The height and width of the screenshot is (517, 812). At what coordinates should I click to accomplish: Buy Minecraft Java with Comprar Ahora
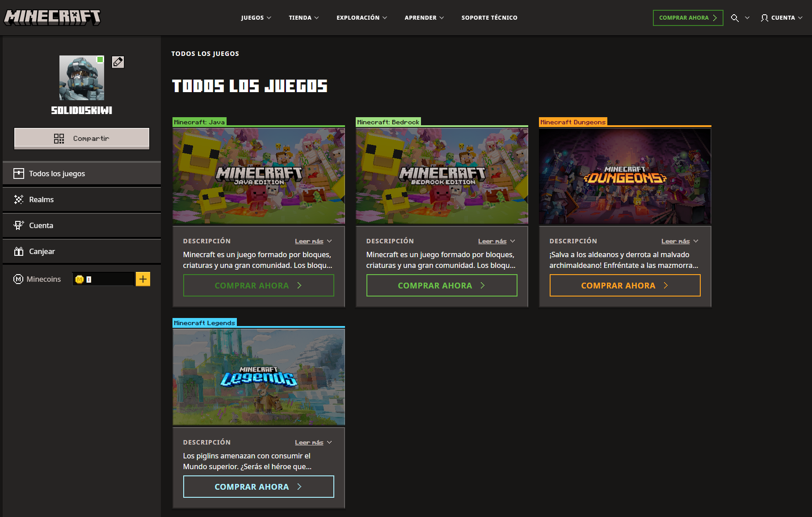tap(259, 285)
